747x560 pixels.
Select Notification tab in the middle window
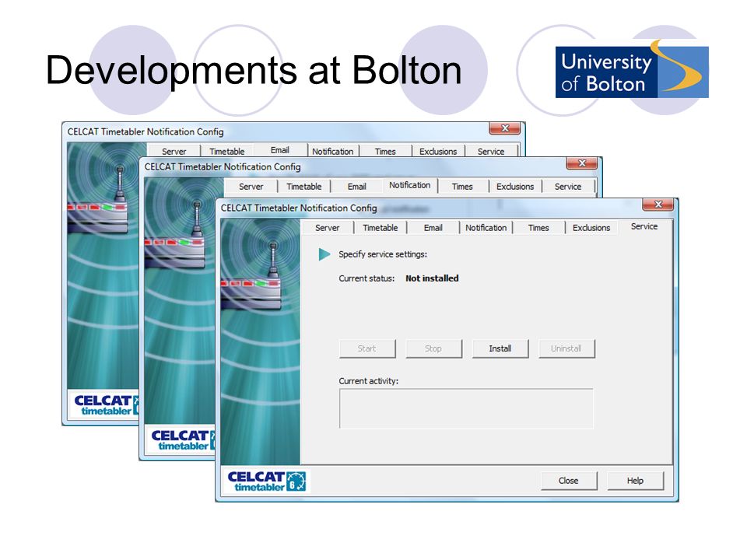pos(410,185)
